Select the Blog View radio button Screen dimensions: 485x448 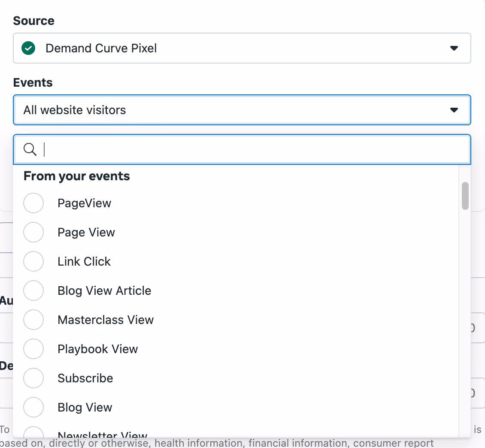pos(33,407)
